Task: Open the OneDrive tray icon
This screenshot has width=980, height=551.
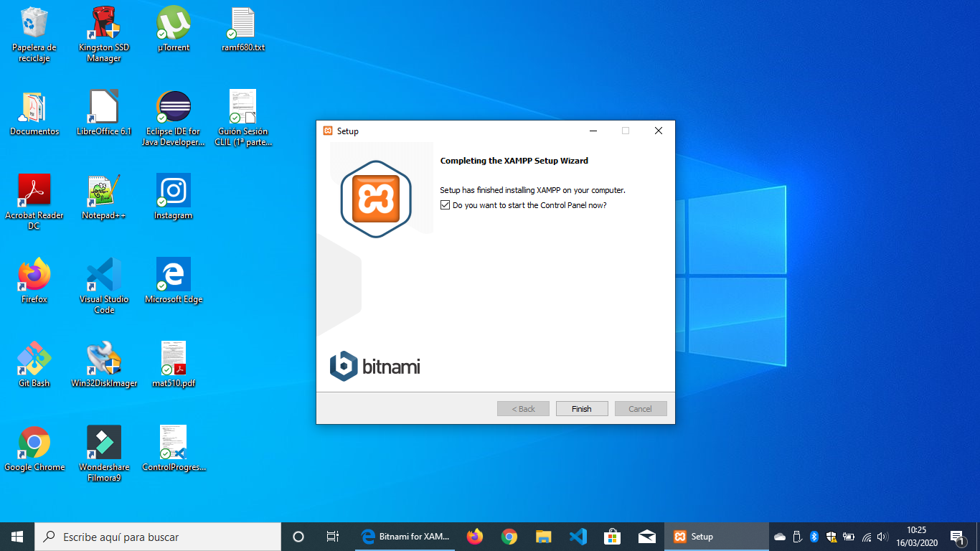Action: tap(780, 537)
